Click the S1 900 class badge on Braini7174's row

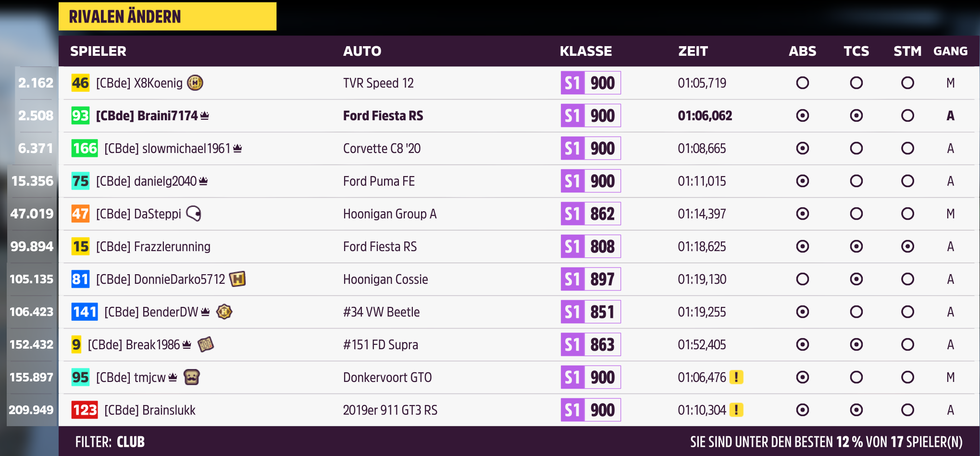590,115
